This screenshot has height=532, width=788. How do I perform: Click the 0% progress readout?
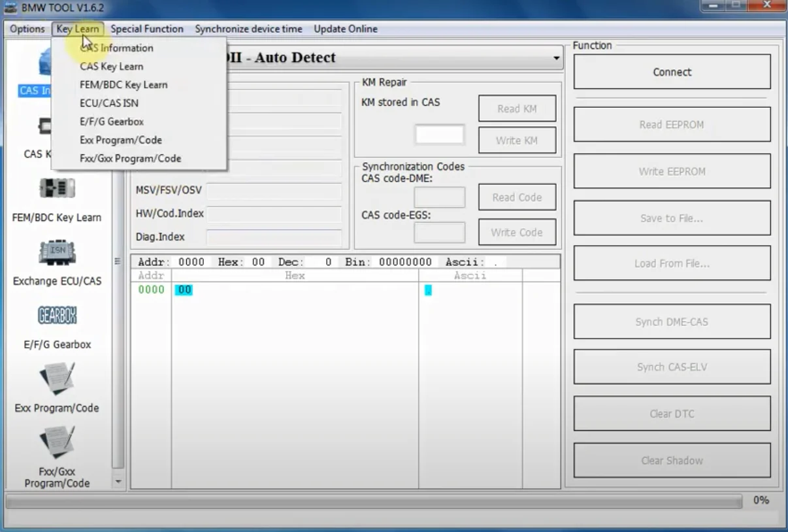pyautogui.click(x=761, y=500)
